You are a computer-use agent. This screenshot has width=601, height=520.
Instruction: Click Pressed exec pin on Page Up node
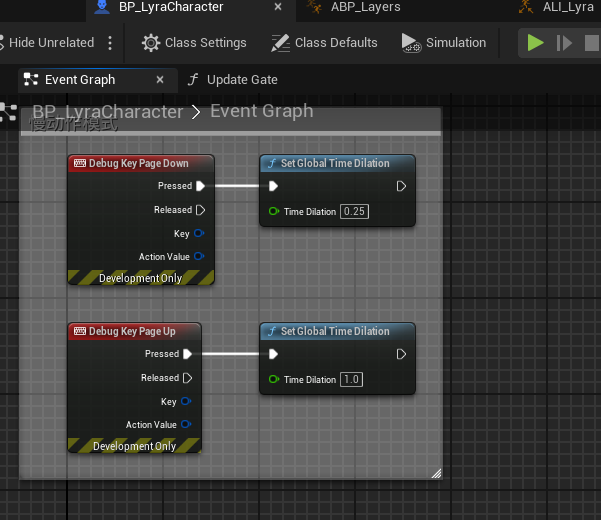tap(187, 354)
